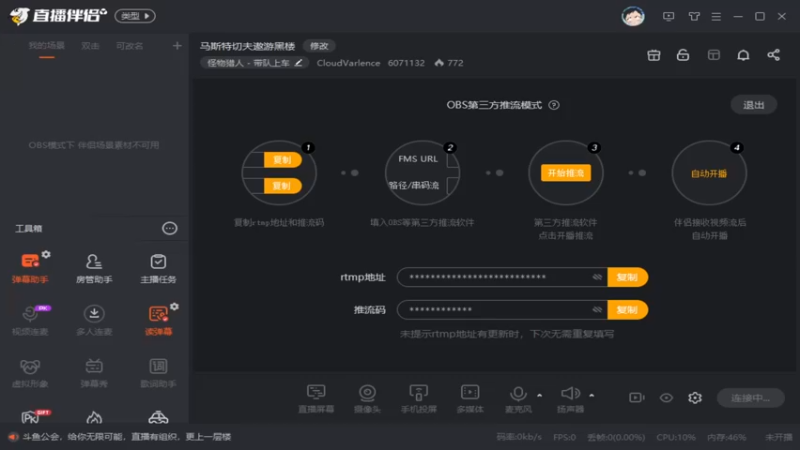Viewport: 800px width, 450px height.
Task: Open the hamburger menu in title bar
Action: [x=716, y=16]
